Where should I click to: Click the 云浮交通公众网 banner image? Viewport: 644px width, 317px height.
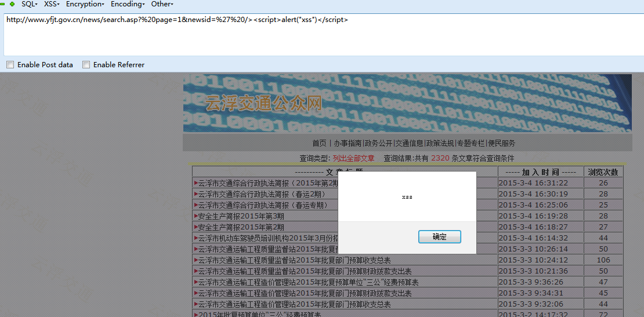(x=407, y=103)
